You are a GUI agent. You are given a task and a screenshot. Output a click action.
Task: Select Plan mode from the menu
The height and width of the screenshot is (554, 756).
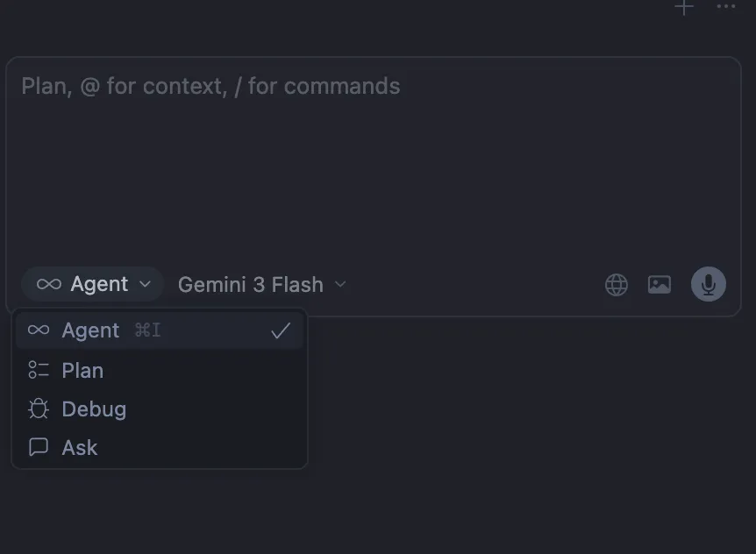click(82, 371)
